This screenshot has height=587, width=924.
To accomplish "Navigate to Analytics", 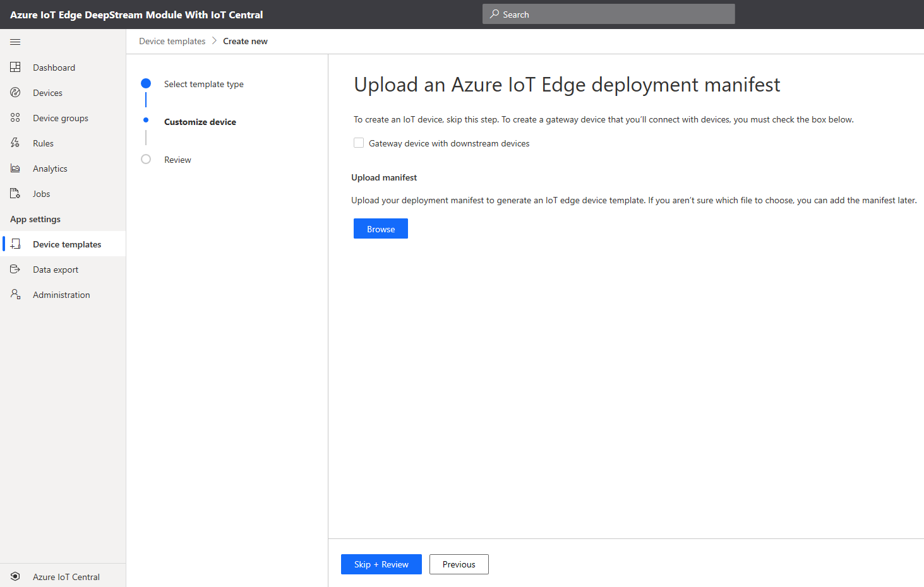I will (63, 168).
